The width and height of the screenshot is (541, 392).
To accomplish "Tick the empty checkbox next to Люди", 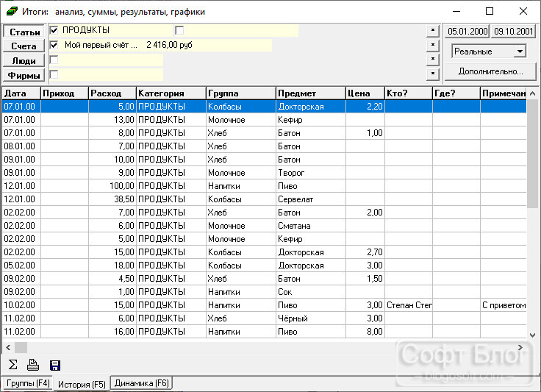I will [x=54, y=60].
